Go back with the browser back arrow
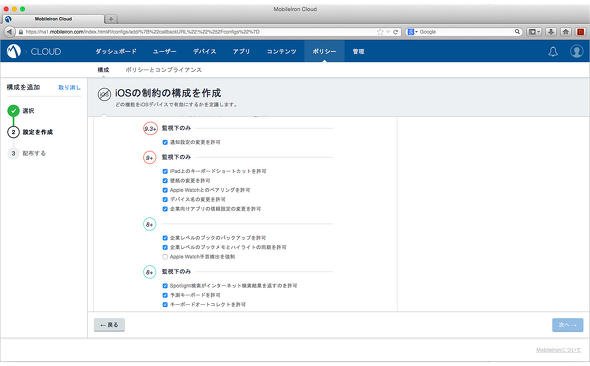The width and height of the screenshot is (590, 366). (x=10, y=32)
